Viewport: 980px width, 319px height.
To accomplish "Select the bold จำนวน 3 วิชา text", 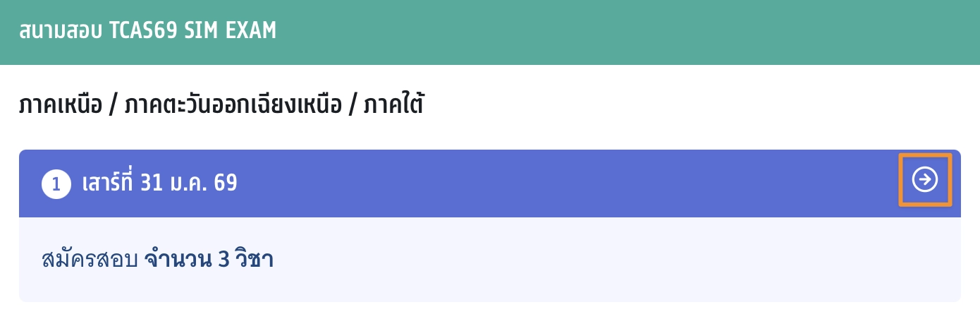I will pos(209,260).
